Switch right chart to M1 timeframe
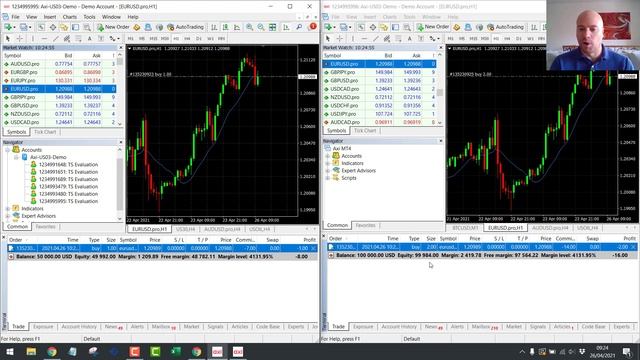The width and height of the screenshot is (640, 360). (x=451, y=38)
